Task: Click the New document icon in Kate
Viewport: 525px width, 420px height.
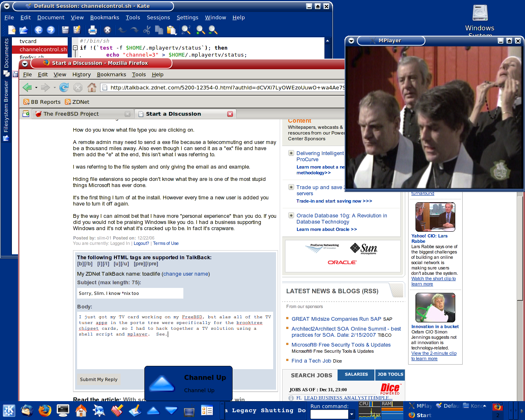Action: tap(12, 30)
